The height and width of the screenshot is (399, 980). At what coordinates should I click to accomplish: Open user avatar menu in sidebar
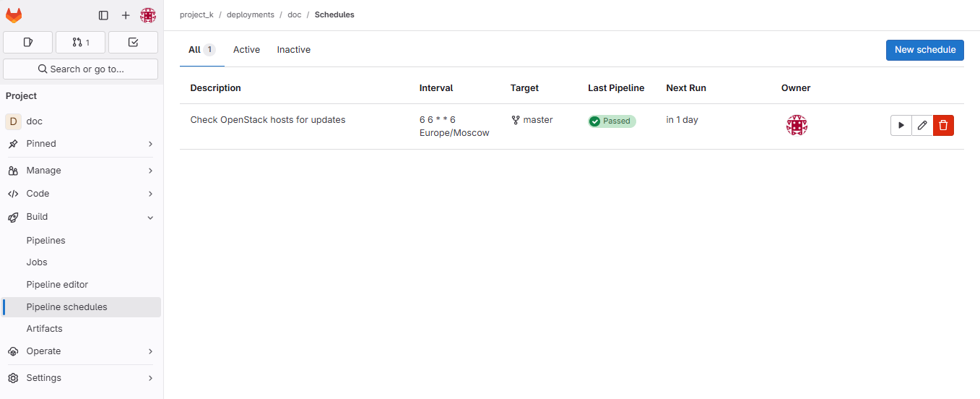click(x=148, y=15)
